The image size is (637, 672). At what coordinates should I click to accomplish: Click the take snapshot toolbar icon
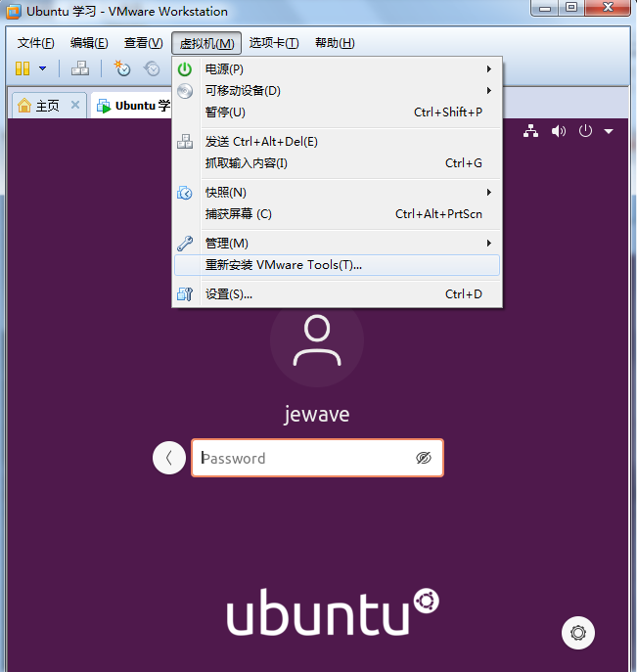click(x=121, y=68)
